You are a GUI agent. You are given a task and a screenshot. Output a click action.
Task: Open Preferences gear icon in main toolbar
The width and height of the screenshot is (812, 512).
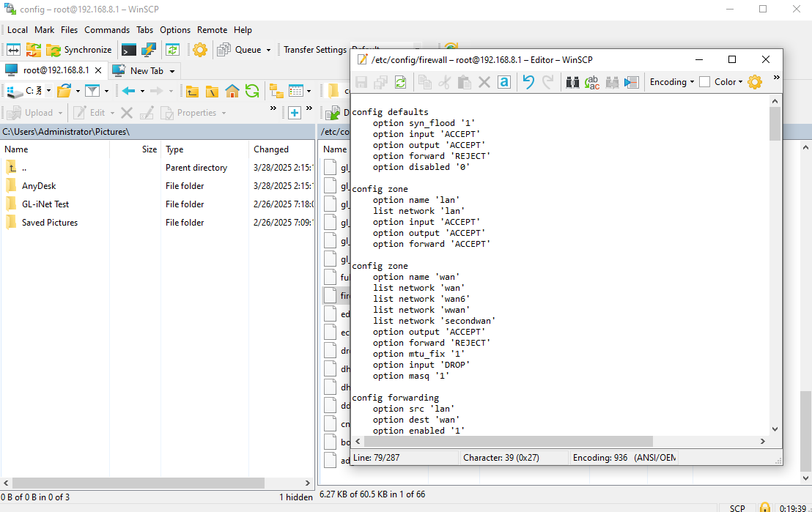pos(200,50)
